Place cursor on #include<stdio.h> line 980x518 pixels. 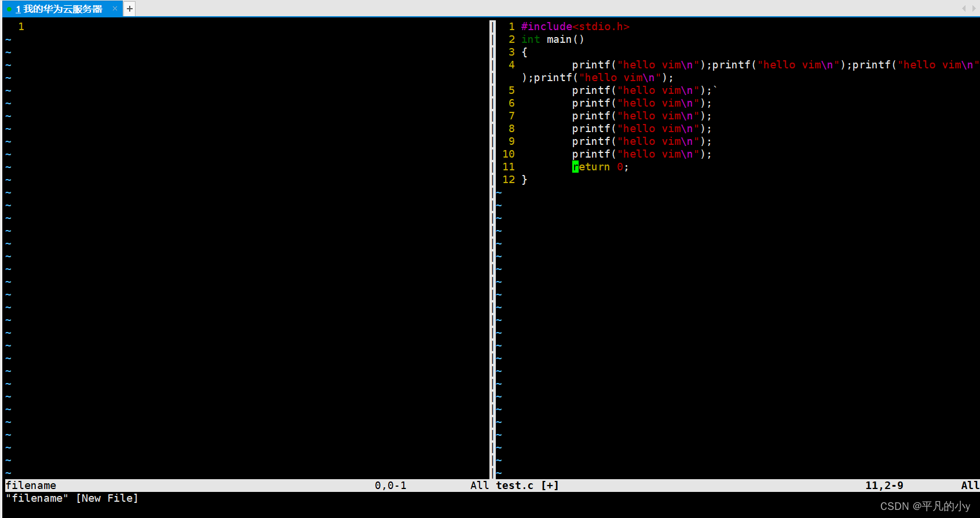575,27
